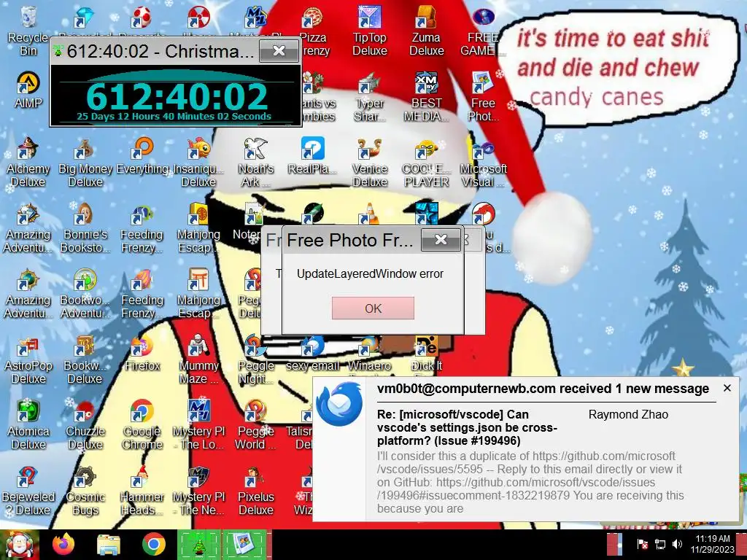Switch to the Christmas countdown taskbar item
Image resolution: width=747 pixels, height=560 pixels.
tap(199, 545)
